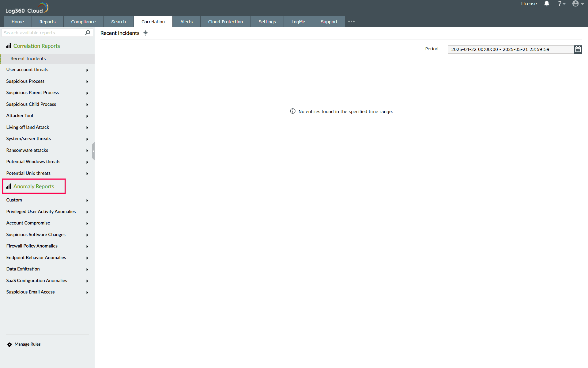Click the calendar icon next to Period

coord(578,49)
